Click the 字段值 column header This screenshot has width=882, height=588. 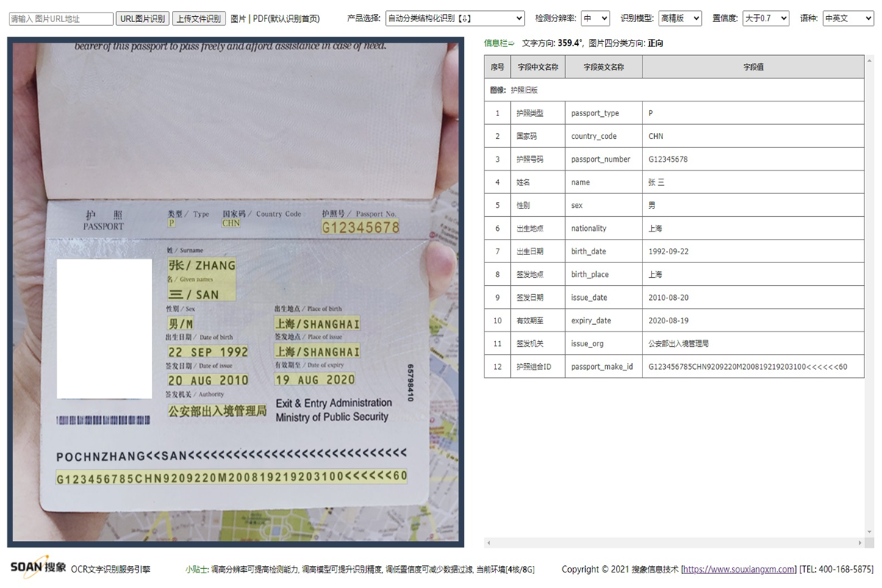pos(753,67)
